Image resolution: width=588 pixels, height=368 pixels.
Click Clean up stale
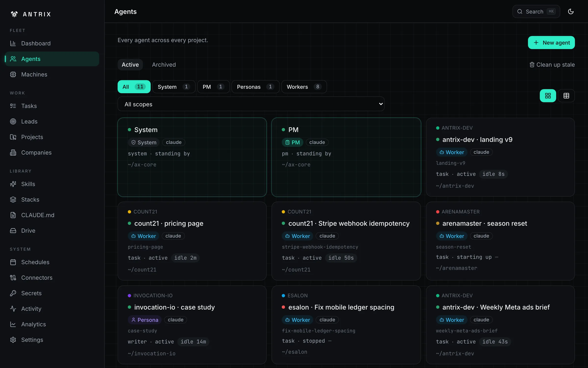552,65
